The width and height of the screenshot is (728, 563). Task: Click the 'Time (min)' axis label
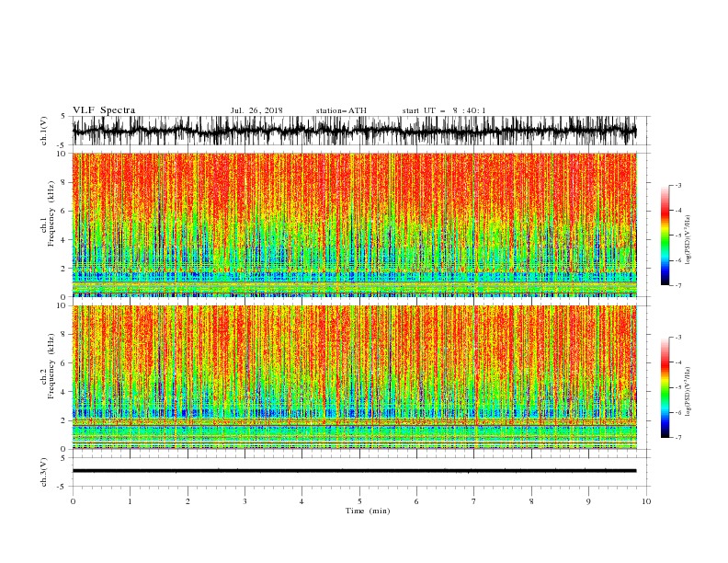pyautogui.click(x=368, y=511)
